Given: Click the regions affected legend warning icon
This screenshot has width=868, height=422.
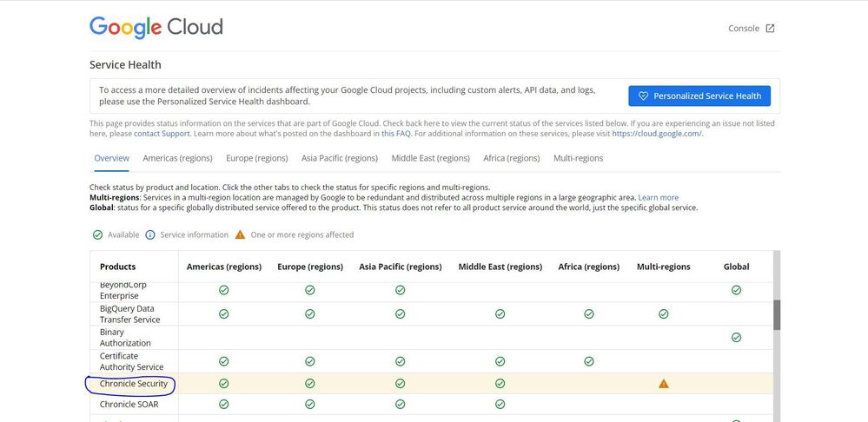Looking at the screenshot, I should 240,234.
